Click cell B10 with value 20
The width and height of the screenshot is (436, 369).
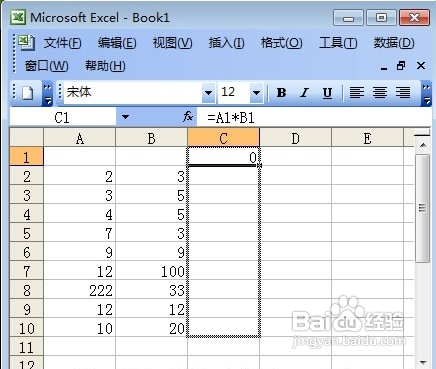(x=151, y=328)
